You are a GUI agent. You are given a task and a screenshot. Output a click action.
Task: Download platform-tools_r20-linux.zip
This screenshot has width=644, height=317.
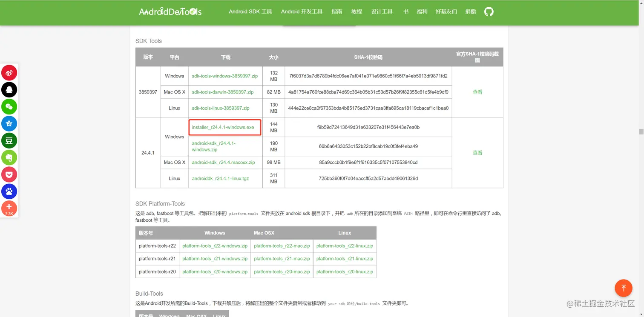tap(345, 272)
